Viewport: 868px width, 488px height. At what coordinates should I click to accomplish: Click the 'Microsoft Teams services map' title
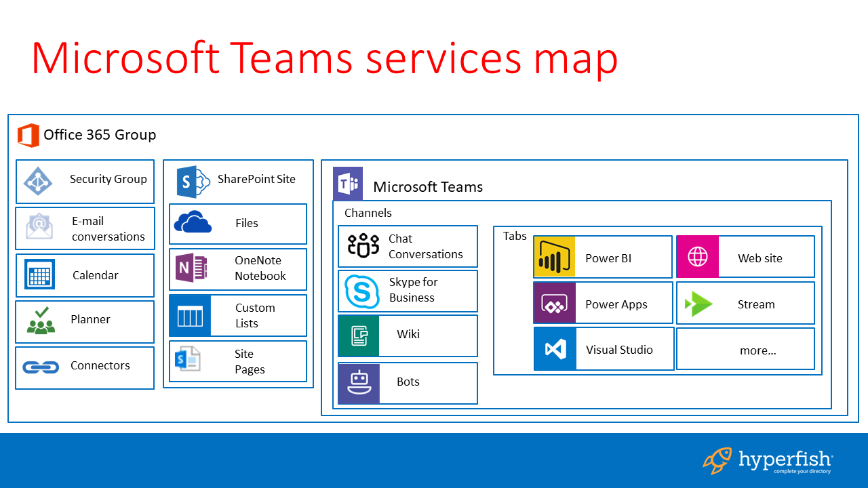[324, 58]
